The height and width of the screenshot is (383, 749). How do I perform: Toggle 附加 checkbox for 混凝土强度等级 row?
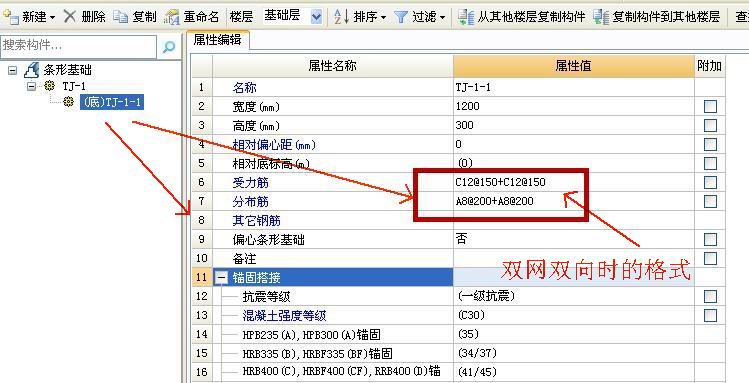click(710, 315)
